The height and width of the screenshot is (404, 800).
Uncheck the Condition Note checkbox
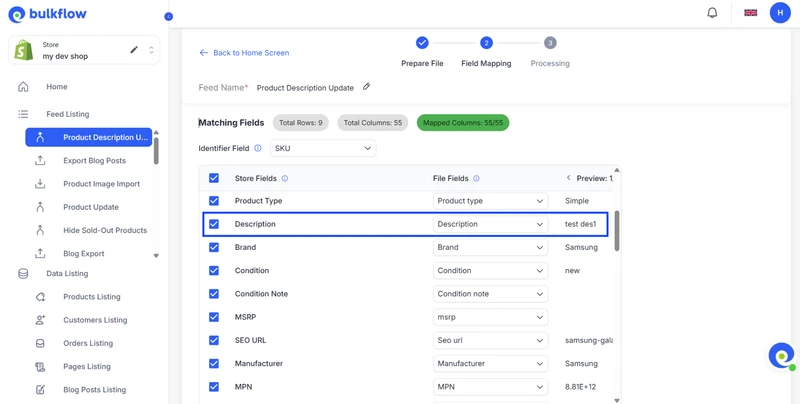(214, 294)
